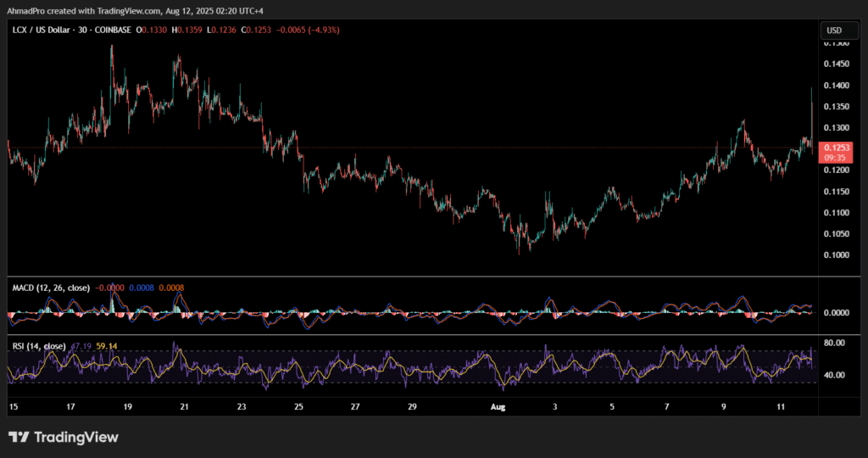Screen dimensions: 868x458
Task: Click the 0.1000 price axis level
Action: pos(837,255)
